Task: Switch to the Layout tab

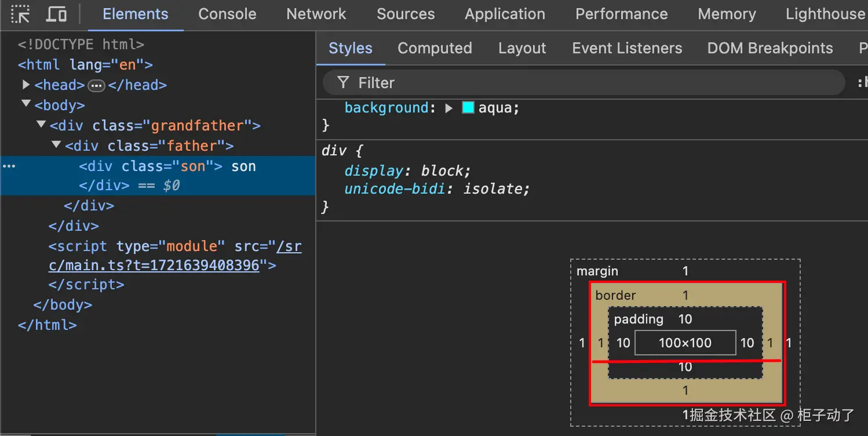Action: pos(522,48)
